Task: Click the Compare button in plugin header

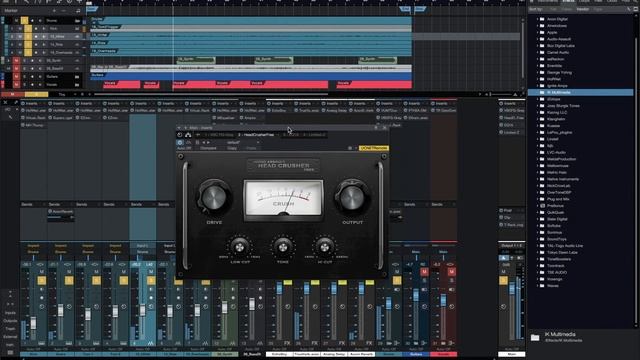Action: pos(208,148)
